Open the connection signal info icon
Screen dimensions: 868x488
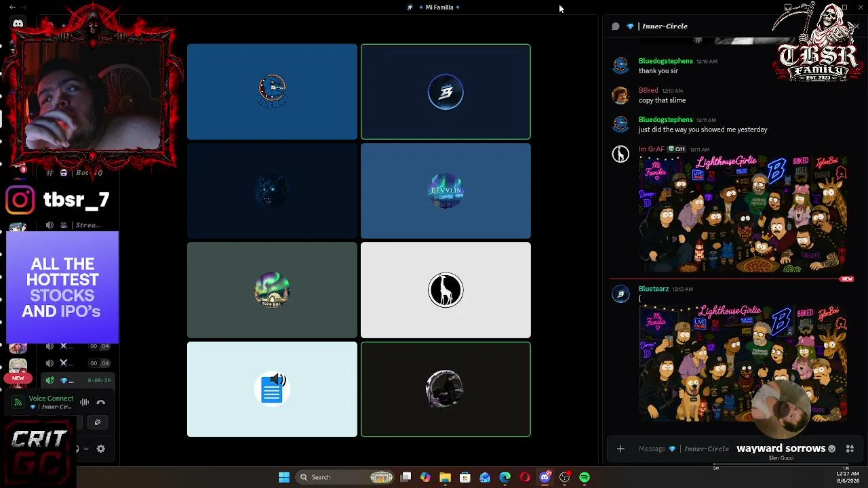[x=18, y=403]
